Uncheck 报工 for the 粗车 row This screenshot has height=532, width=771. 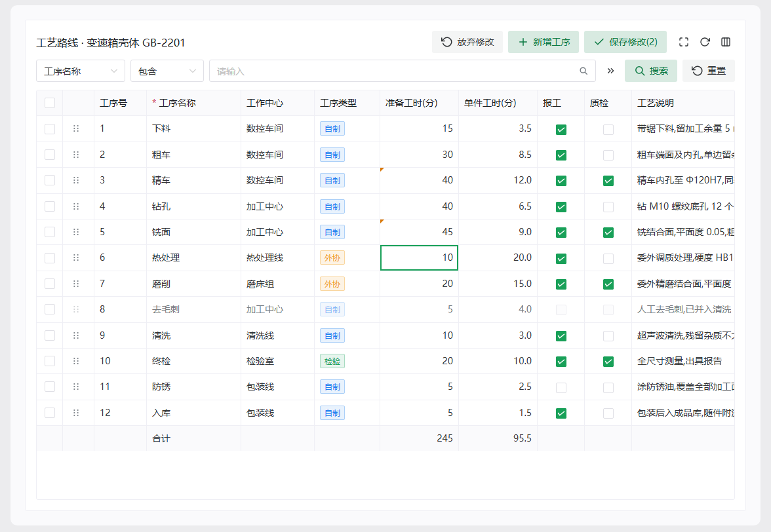[x=561, y=155]
